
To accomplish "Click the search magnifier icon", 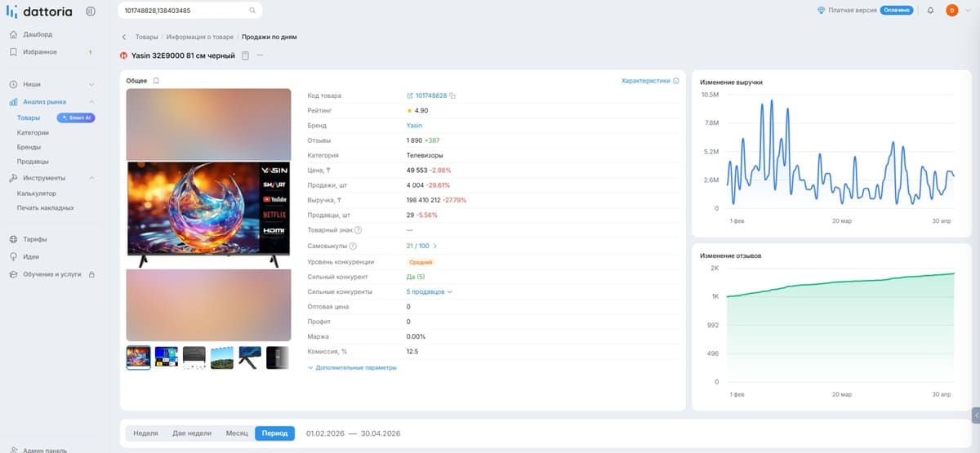I will click(252, 11).
